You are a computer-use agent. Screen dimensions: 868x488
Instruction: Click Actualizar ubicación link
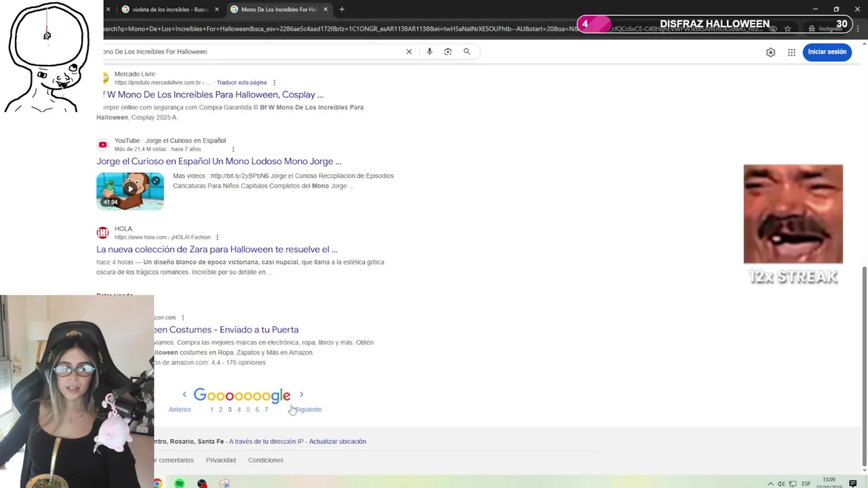[x=338, y=441]
